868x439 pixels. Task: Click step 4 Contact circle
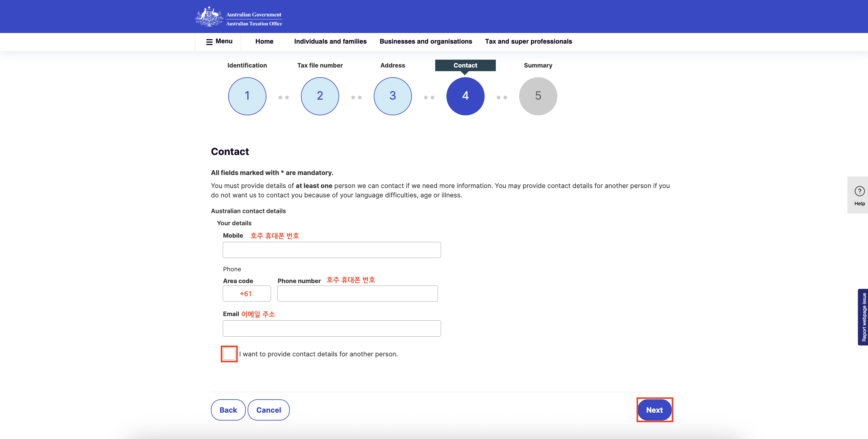pyautogui.click(x=465, y=96)
